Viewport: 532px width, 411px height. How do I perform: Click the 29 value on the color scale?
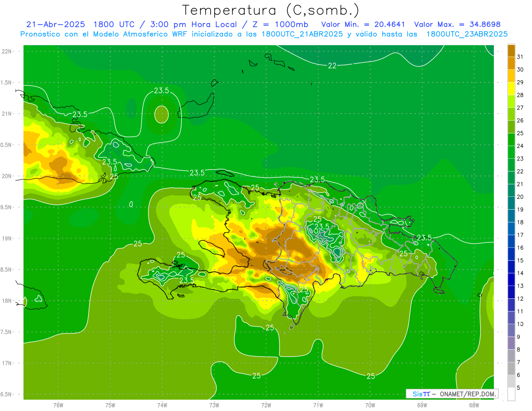[x=520, y=82]
